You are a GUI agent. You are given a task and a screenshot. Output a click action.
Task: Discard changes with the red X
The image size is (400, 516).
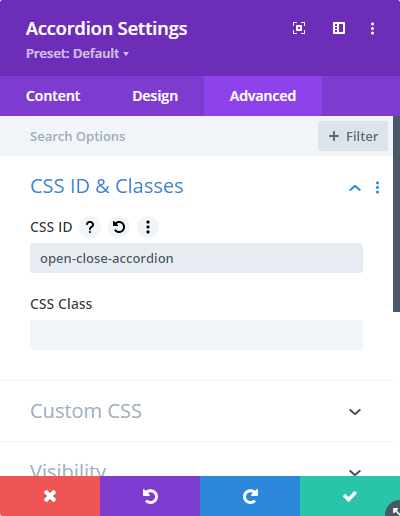(50, 496)
